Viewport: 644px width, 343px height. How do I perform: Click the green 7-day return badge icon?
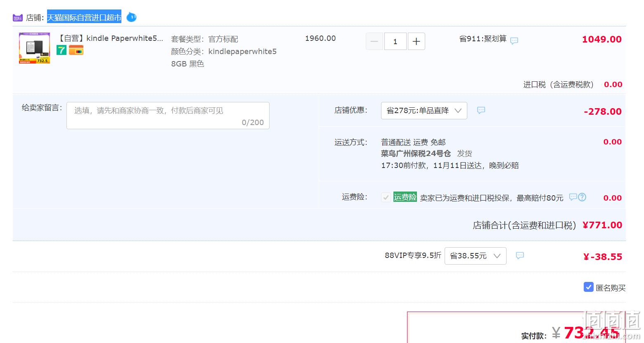pyautogui.click(x=62, y=50)
